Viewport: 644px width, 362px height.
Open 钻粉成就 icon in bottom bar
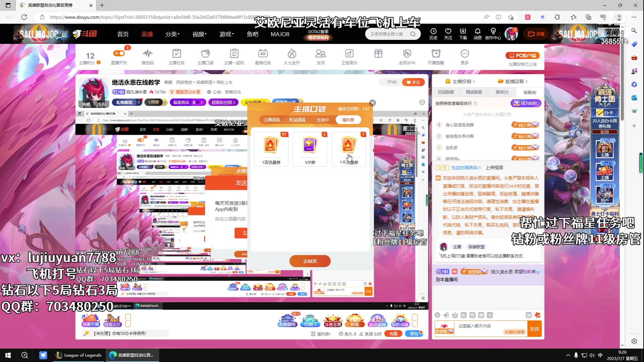click(400, 320)
